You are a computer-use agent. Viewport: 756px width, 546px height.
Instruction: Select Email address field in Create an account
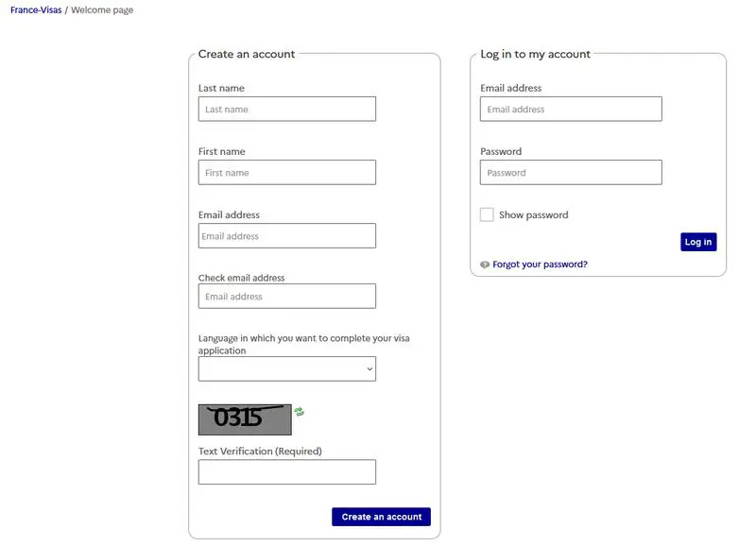287,236
